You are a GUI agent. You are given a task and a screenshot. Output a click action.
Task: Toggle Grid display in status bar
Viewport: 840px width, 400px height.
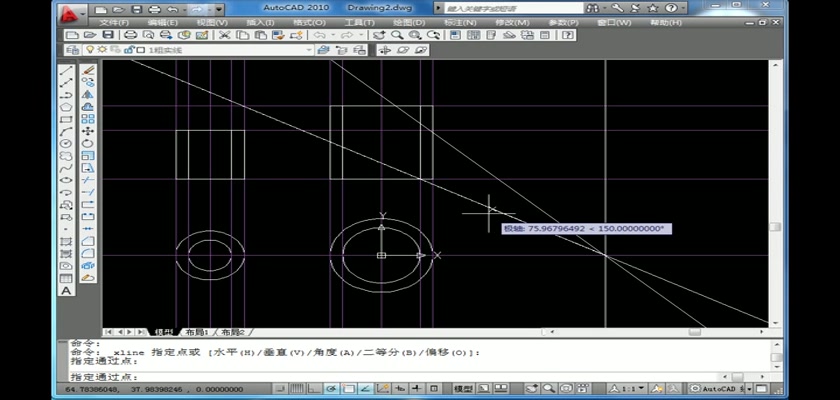(x=297, y=389)
